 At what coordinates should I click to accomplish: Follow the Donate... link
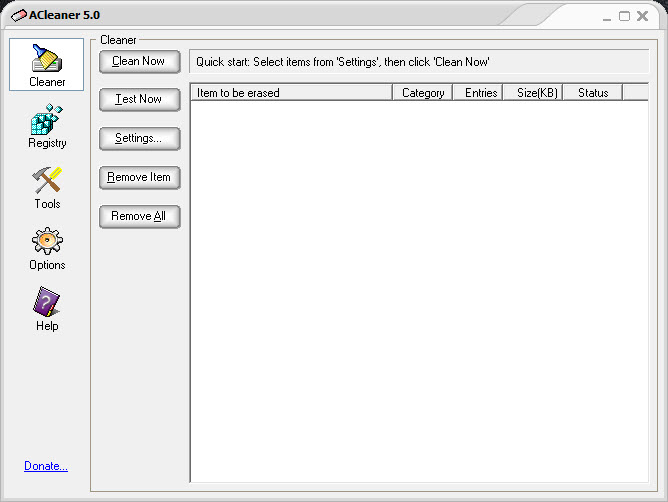tap(46, 466)
